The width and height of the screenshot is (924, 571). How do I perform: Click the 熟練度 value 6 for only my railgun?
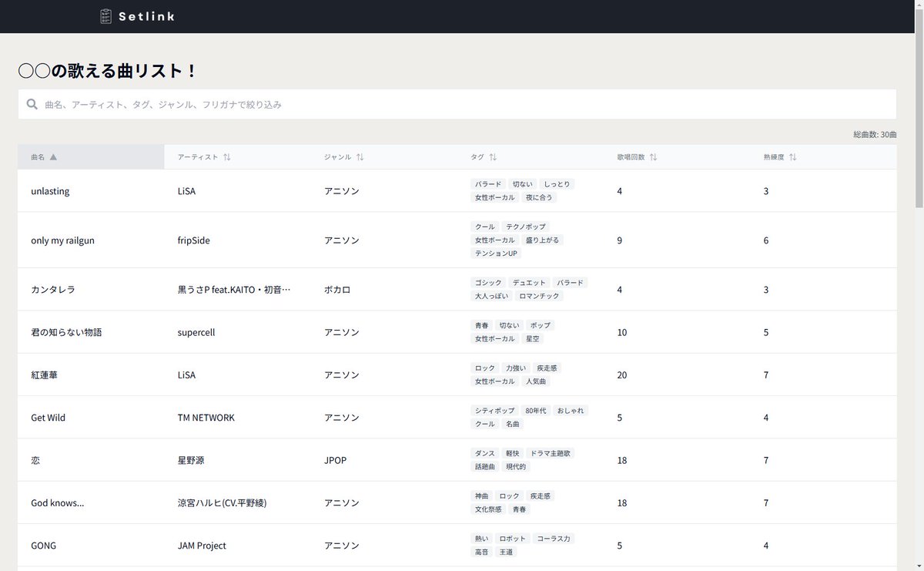coord(766,240)
